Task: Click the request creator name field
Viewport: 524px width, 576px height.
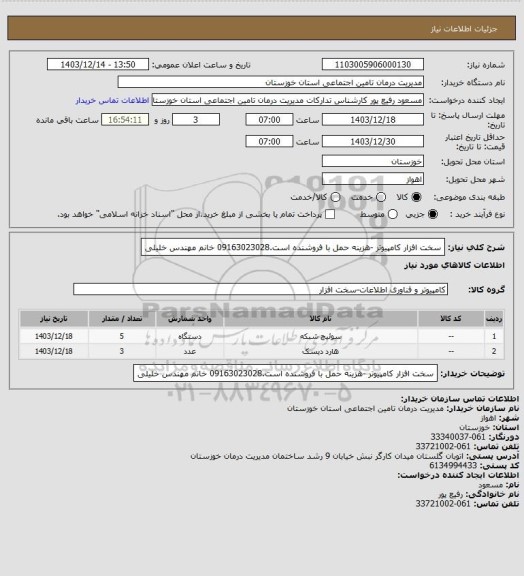Action: coord(288,100)
